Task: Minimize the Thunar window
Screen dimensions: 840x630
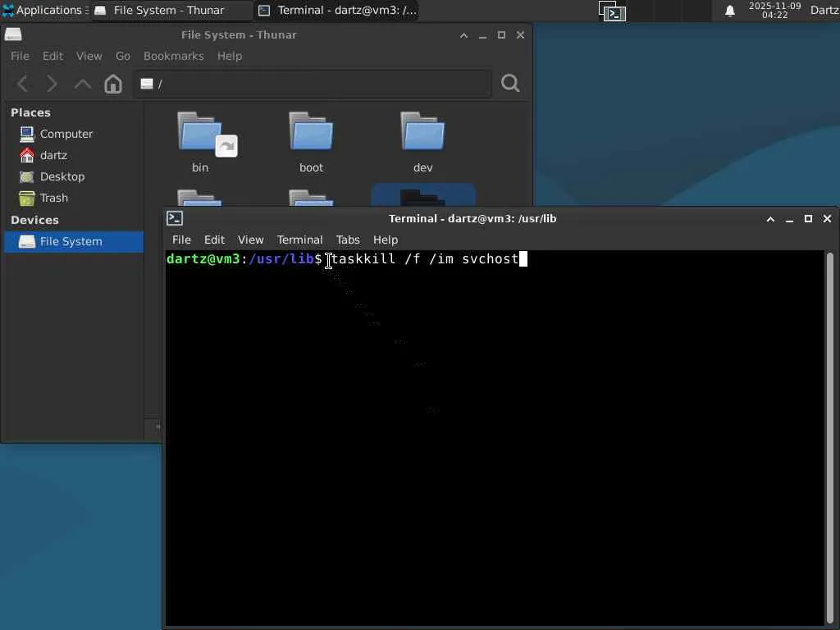Action: [482, 35]
